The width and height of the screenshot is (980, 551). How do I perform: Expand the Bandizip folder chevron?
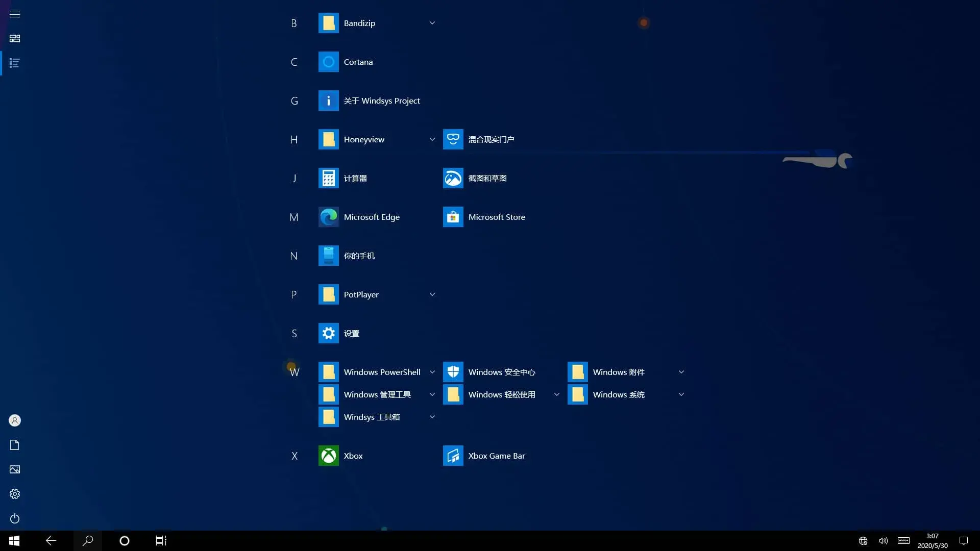coord(432,23)
